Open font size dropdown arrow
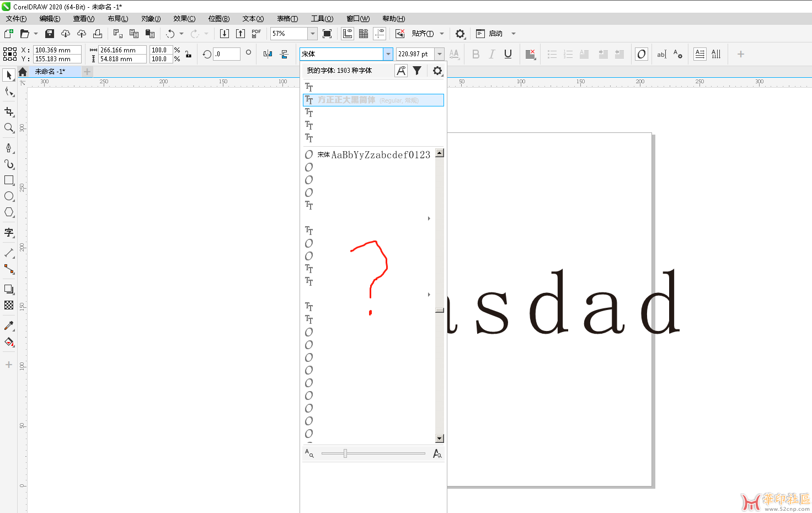 click(440, 54)
